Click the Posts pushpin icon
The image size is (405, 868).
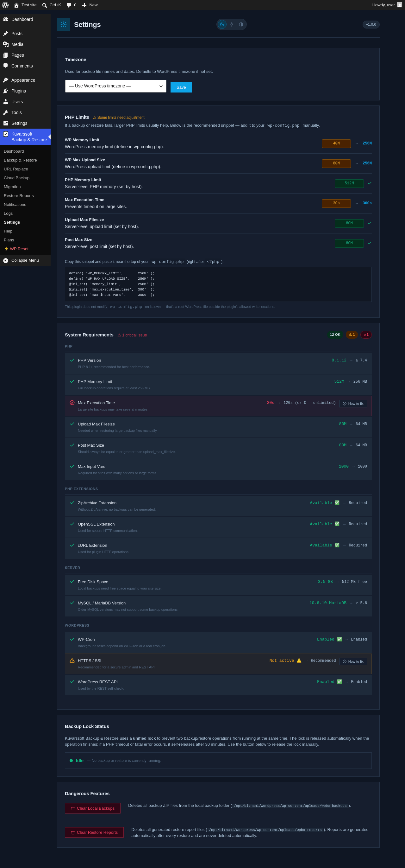(6, 33)
